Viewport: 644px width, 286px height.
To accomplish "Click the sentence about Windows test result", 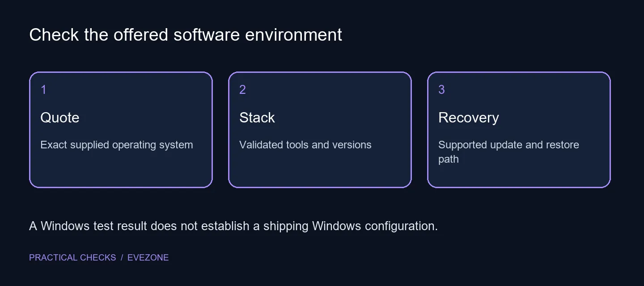I will (233, 226).
